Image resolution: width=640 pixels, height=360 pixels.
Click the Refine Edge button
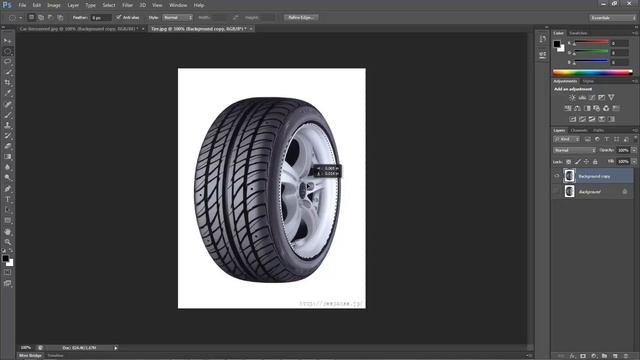(300, 18)
